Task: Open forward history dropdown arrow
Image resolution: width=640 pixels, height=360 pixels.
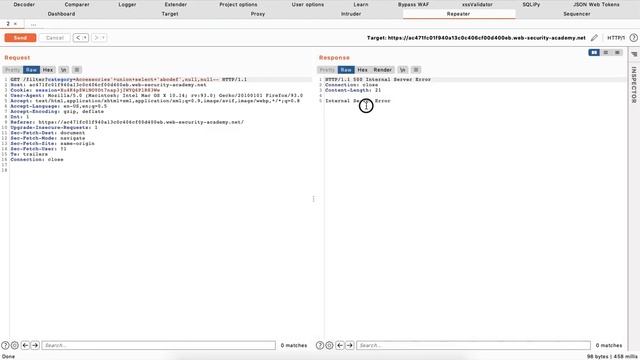Action: tap(104, 38)
